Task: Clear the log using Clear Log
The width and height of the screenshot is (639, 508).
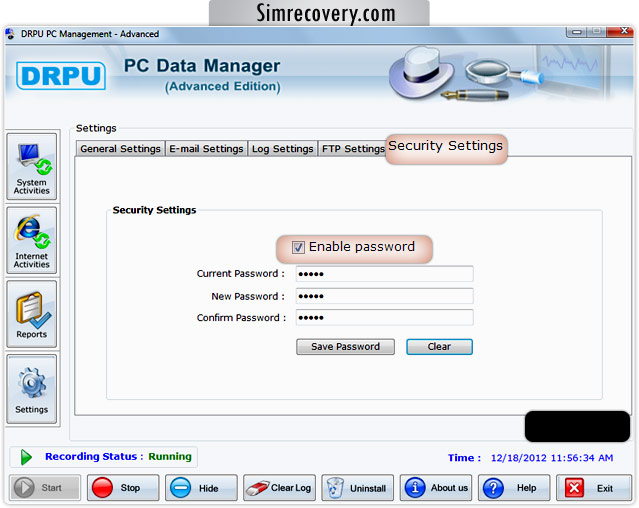Action: [x=280, y=488]
